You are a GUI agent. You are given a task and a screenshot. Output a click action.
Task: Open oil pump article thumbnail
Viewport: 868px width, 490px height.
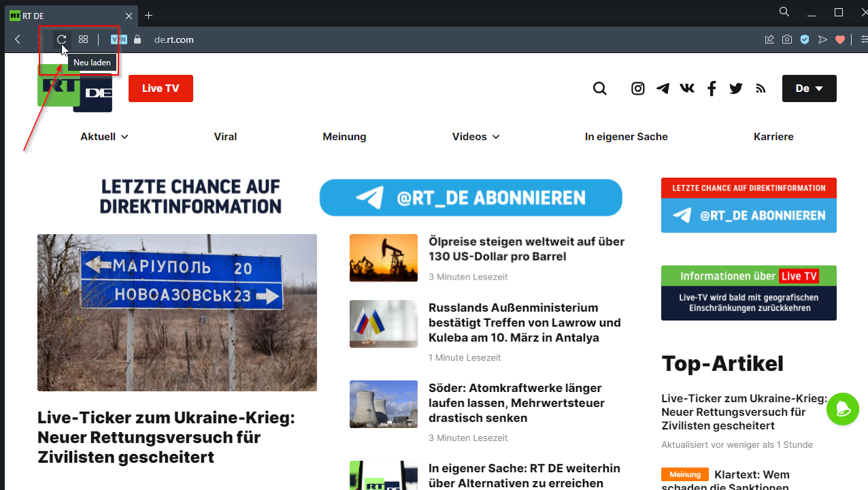click(x=384, y=258)
